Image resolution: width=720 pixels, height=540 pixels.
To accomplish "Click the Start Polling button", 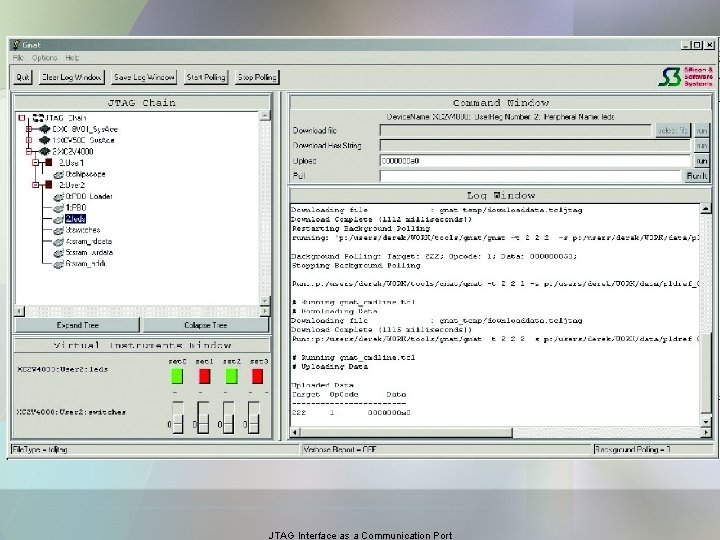I will point(207,77).
